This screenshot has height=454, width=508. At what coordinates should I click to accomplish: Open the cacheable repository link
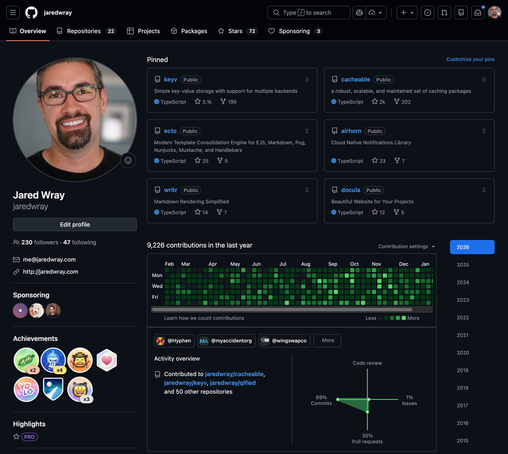tap(355, 79)
